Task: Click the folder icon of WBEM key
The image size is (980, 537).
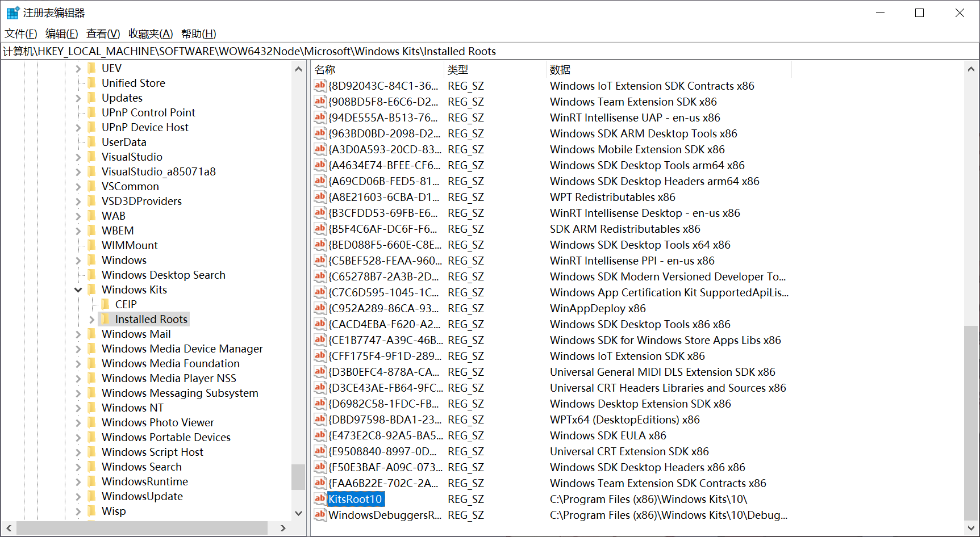Action: click(x=91, y=230)
